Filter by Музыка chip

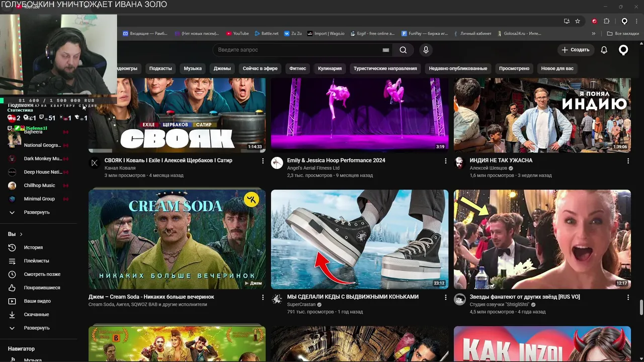click(x=193, y=68)
